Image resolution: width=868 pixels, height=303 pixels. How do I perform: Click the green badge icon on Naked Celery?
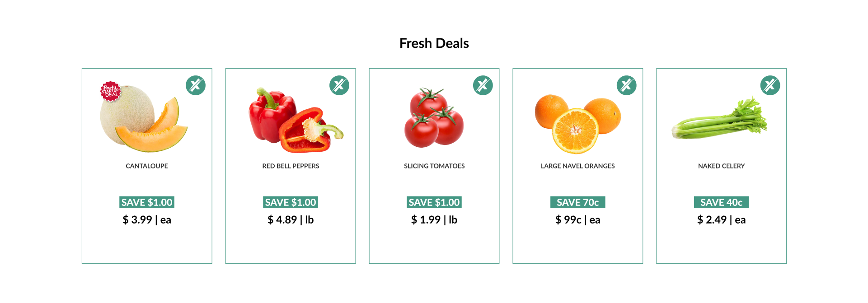770,85
